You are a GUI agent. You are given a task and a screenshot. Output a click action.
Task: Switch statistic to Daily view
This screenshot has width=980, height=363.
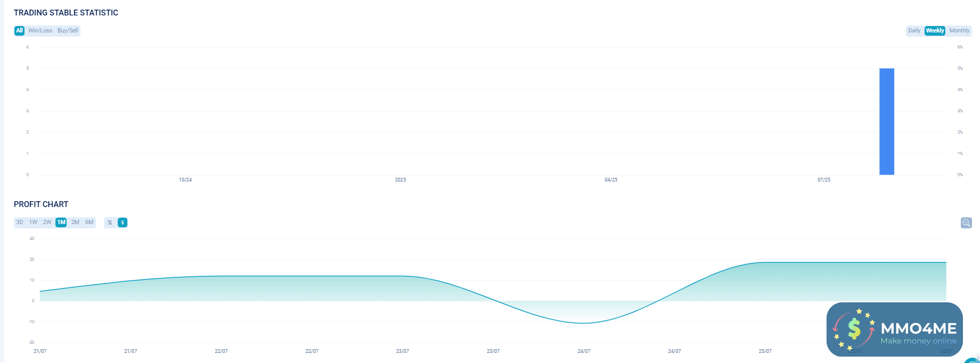click(x=914, y=30)
